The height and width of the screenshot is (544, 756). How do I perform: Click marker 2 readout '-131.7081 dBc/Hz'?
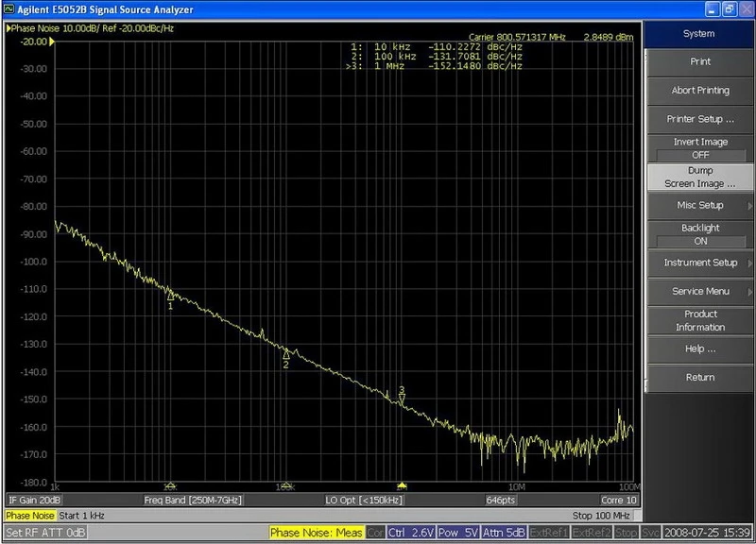point(475,57)
